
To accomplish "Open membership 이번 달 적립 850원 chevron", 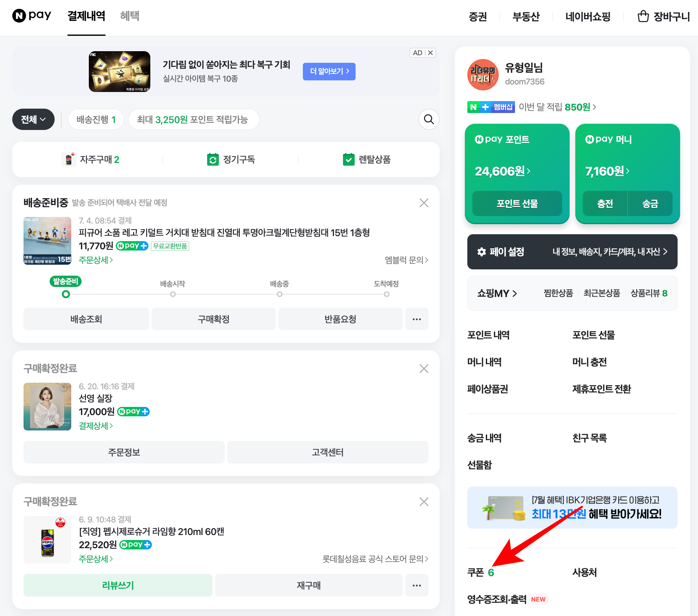I will [594, 107].
